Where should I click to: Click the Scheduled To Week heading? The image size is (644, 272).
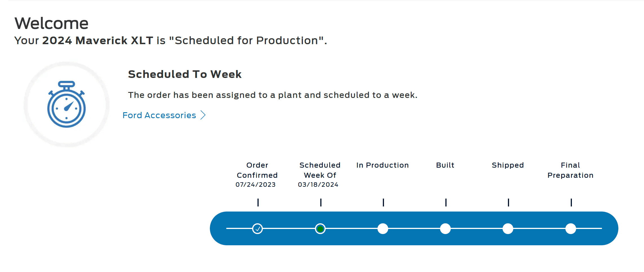pos(185,74)
